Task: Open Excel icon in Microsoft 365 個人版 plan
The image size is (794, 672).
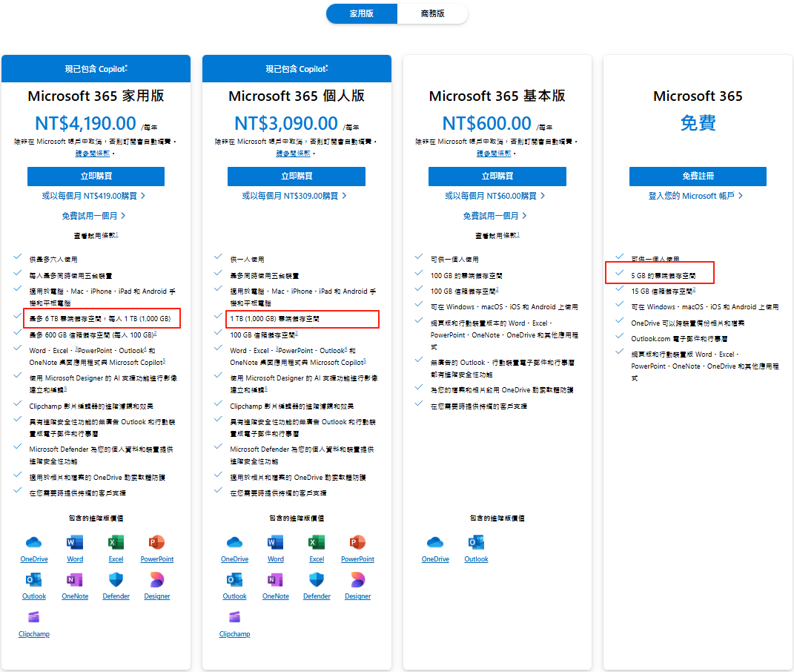Action: [317, 542]
